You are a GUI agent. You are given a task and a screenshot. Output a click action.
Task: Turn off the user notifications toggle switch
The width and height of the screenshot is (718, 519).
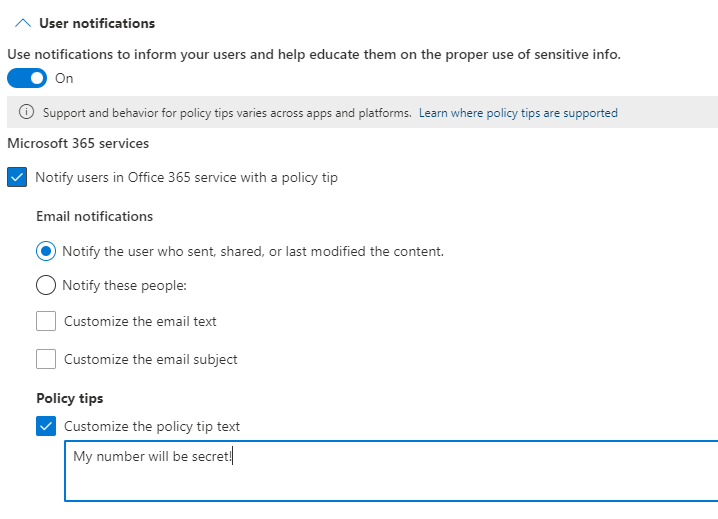point(27,78)
